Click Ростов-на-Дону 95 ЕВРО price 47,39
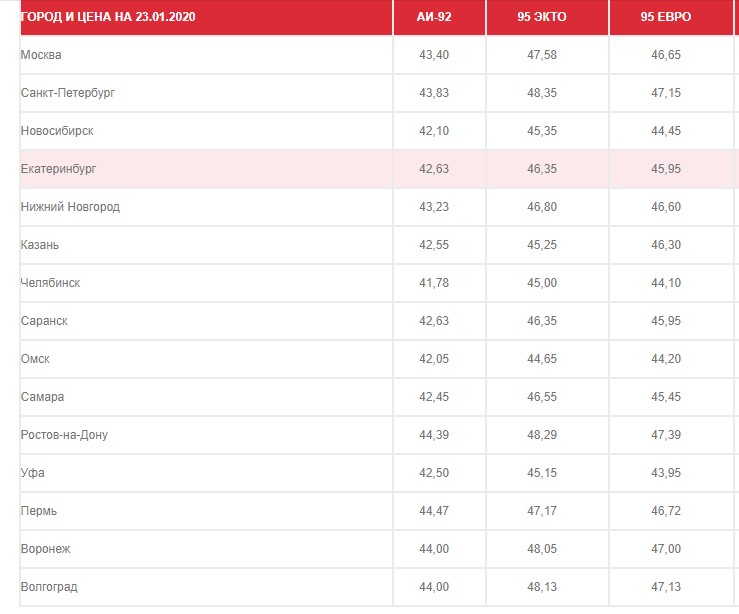Screen dimensions: 739x614 tap(666, 435)
